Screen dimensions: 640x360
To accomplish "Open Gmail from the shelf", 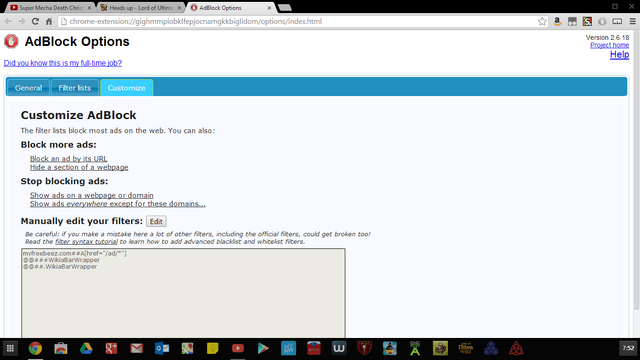I will click(137, 349).
